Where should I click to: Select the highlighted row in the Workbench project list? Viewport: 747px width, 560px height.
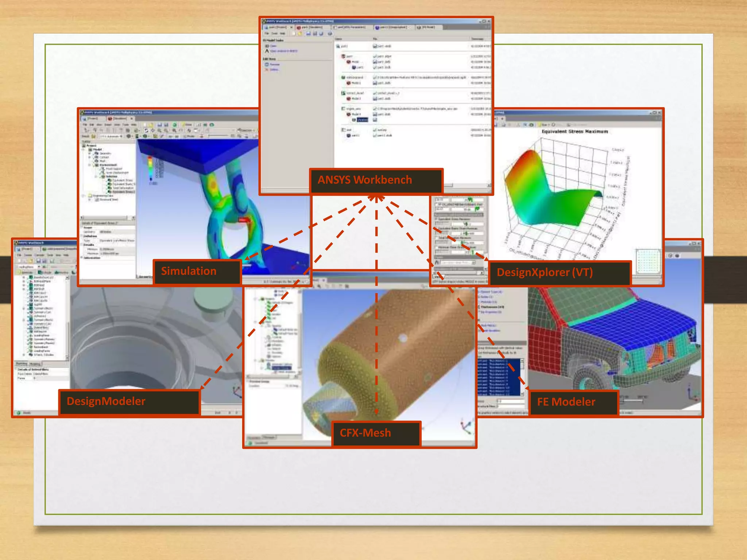(x=363, y=120)
